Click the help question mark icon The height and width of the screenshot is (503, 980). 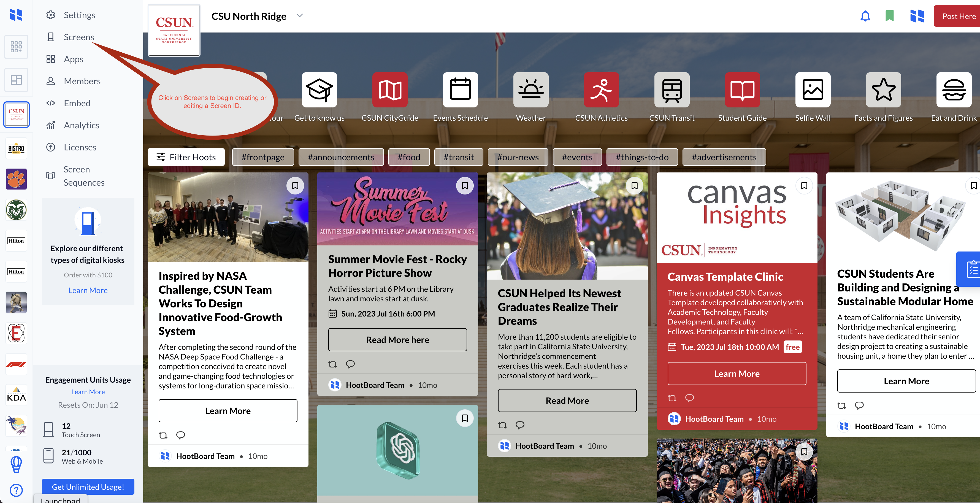point(16,490)
